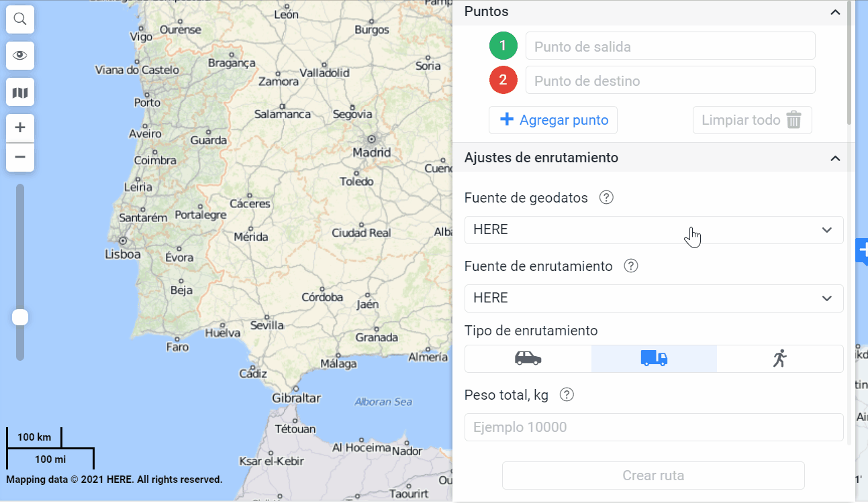Image resolution: width=868 pixels, height=503 pixels.
Task: Zoom in using the plus icon
Action: click(19, 127)
